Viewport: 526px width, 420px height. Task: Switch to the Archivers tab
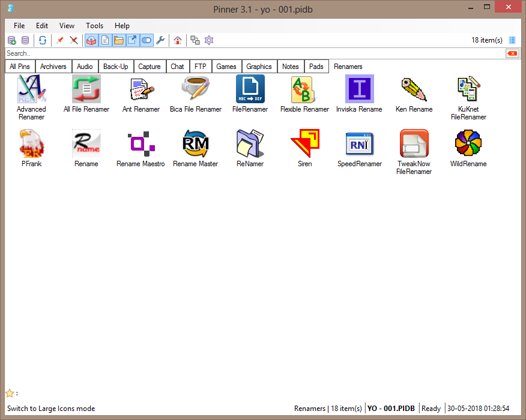point(53,67)
